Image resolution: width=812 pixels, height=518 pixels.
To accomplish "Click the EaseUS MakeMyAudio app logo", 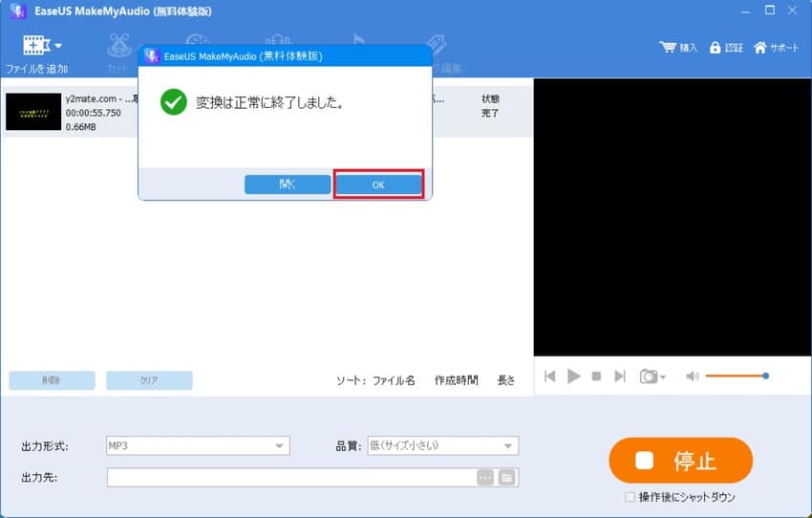I will tap(18, 11).
